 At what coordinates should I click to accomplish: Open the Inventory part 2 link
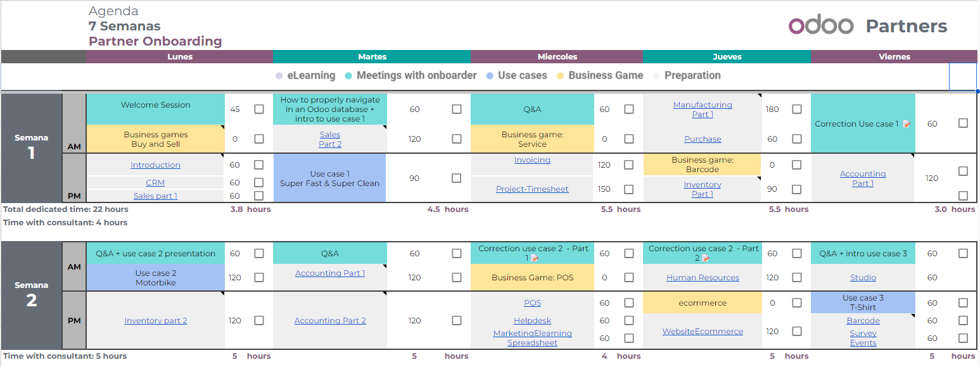click(x=155, y=321)
